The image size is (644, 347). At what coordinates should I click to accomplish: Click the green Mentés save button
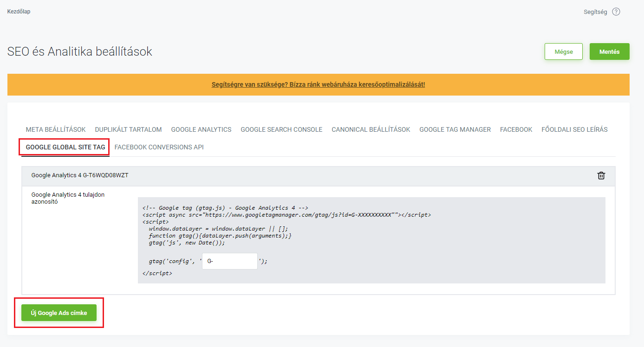coord(610,51)
